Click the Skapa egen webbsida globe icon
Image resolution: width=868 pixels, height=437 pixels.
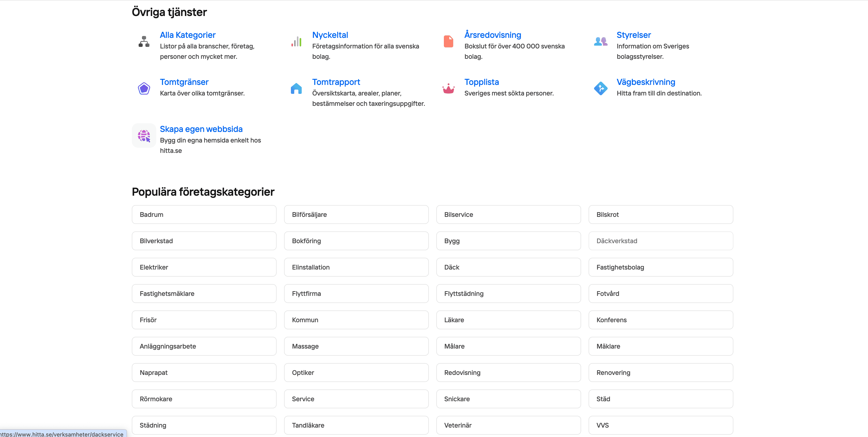(x=144, y=135)
